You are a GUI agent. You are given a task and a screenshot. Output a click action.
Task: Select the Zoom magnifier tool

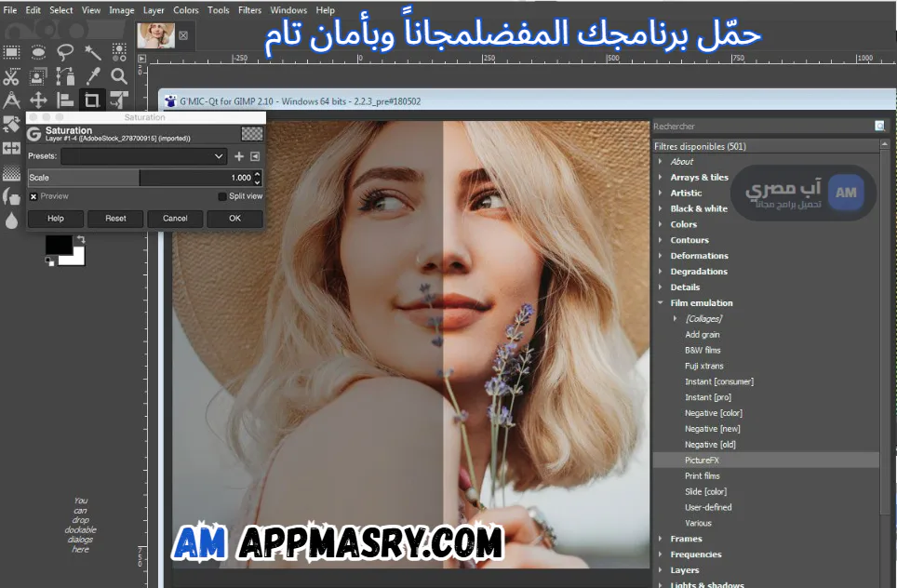coord(119,76)
